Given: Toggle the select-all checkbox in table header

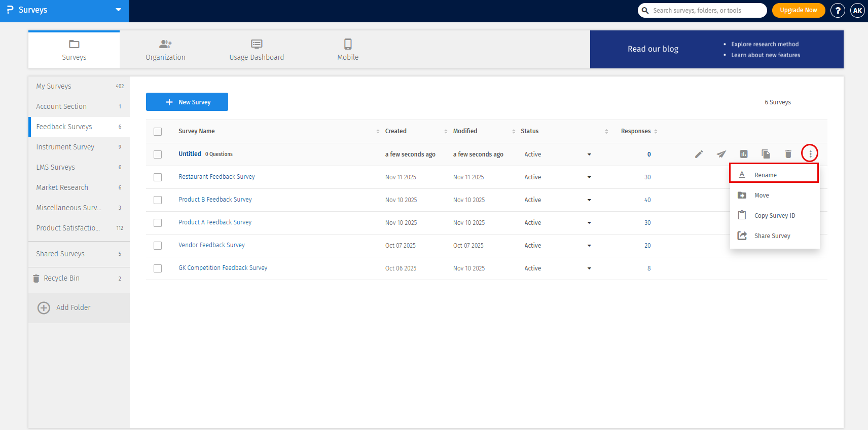Looking at the screenshot, I should [158, 132].
